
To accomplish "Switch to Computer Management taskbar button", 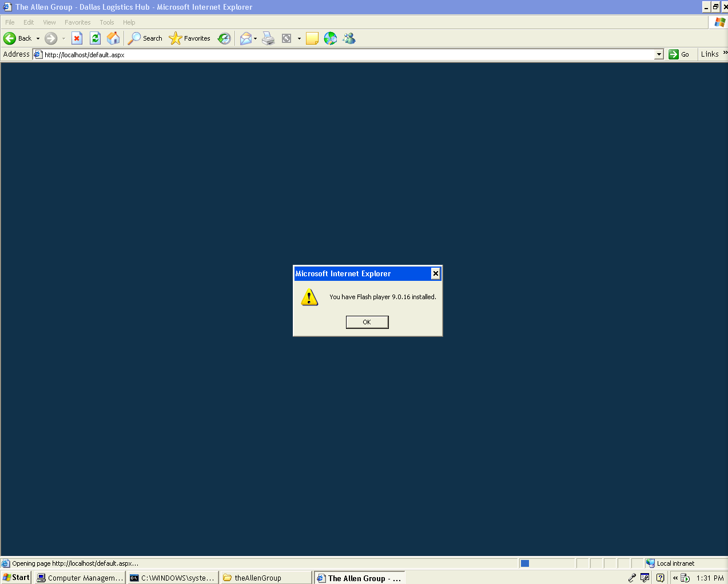I will (x=80, y=578).
